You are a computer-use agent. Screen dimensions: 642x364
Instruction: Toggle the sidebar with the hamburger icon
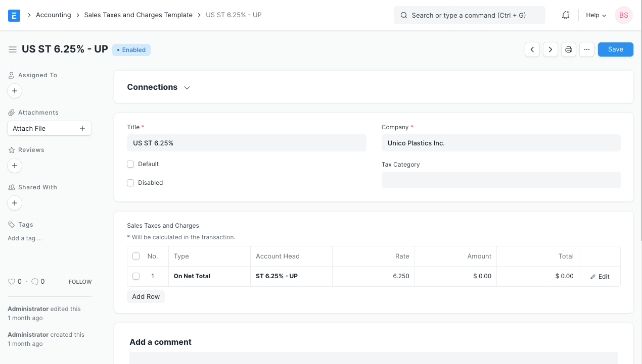13,49
